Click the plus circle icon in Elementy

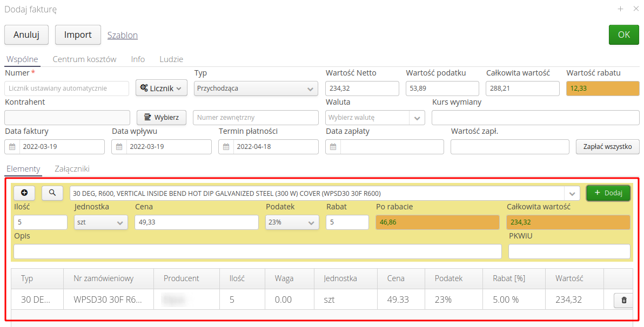[x=24, y=193]
